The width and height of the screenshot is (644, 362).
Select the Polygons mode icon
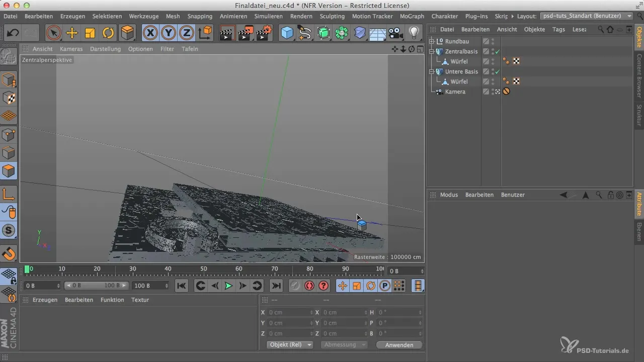click(9, 171)
